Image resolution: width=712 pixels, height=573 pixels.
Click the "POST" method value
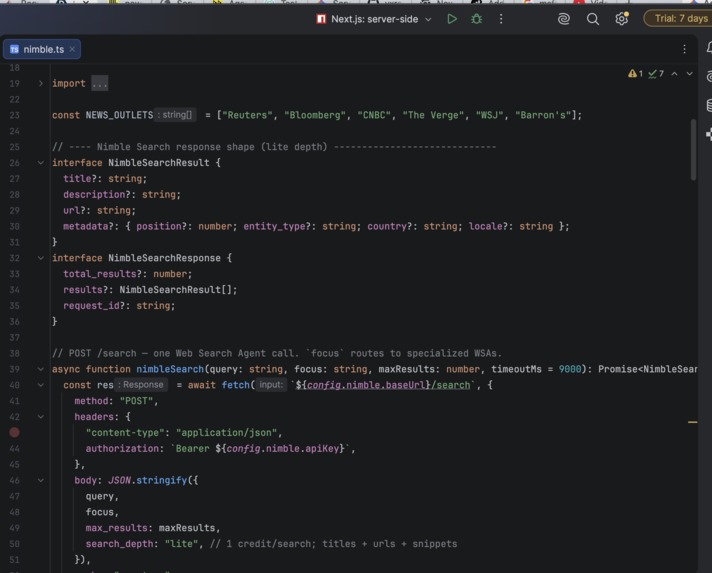click(136, 401)
